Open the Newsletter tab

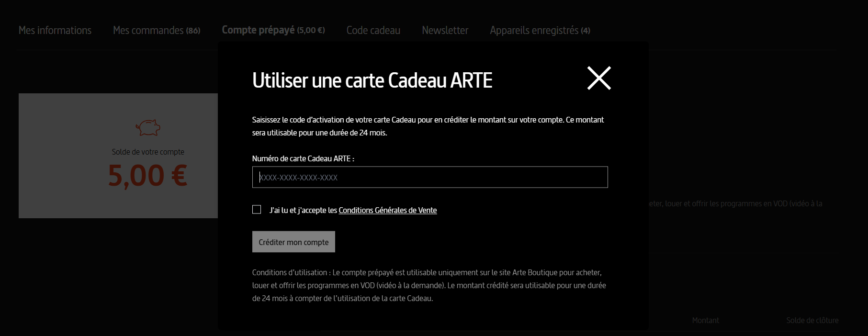[445, 30]
